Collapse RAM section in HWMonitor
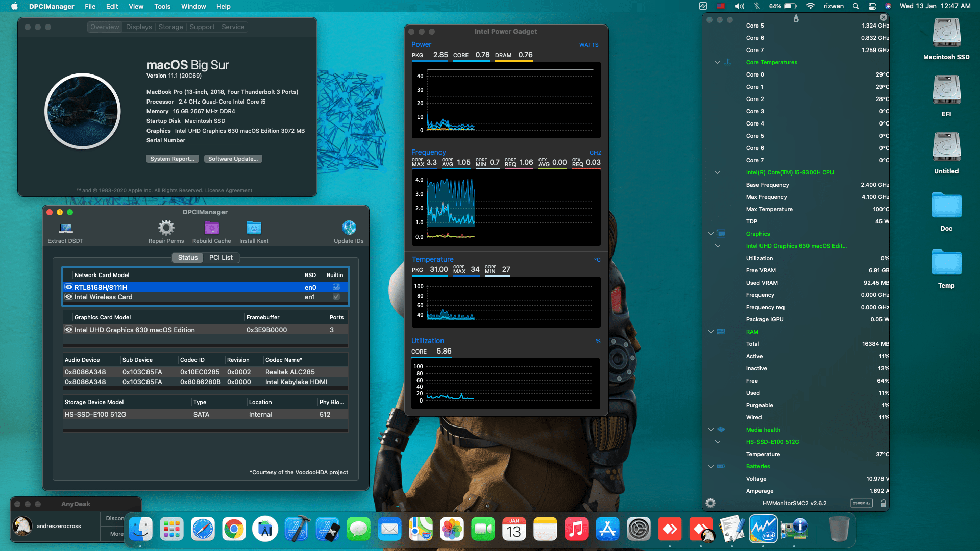This screenshot has height=551, width=980. coord(710,332)
